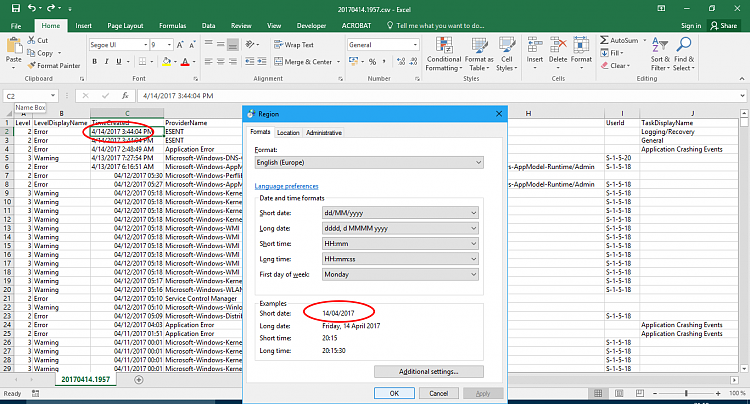The height and width of the screenshot is (404, 750).
Task: Open the Short date format dropdown
Action: click(x=400, y=213)
